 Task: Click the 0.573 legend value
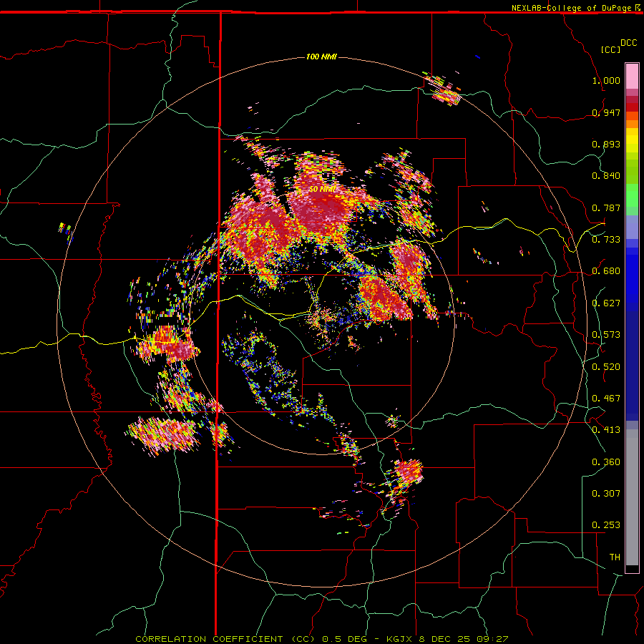606,334
